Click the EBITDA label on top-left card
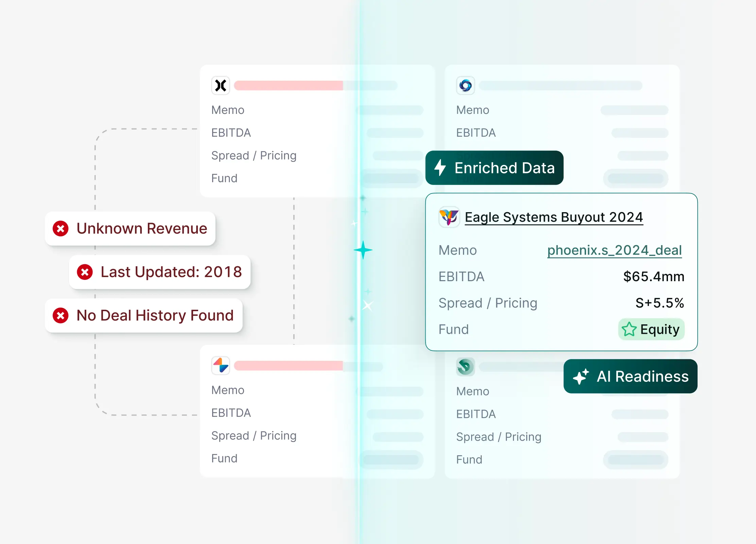 (x=231, y=133)
